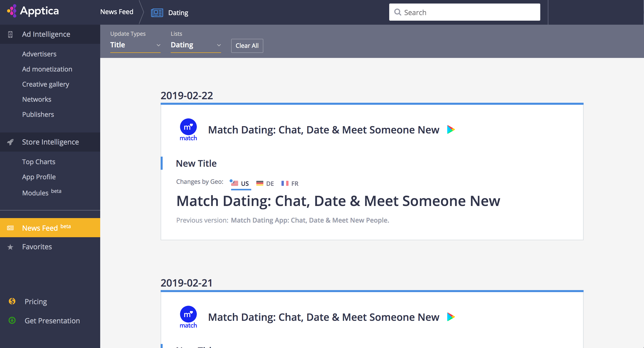644x348 pixels.
Task: Click the Store Intelligence rocket icon
Action: click(x=10, y=142)
